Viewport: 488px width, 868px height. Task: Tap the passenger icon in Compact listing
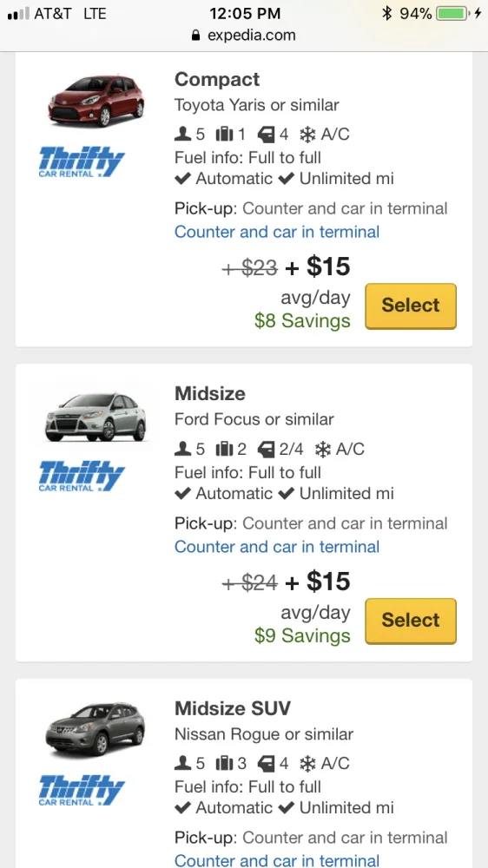point(183,134)
